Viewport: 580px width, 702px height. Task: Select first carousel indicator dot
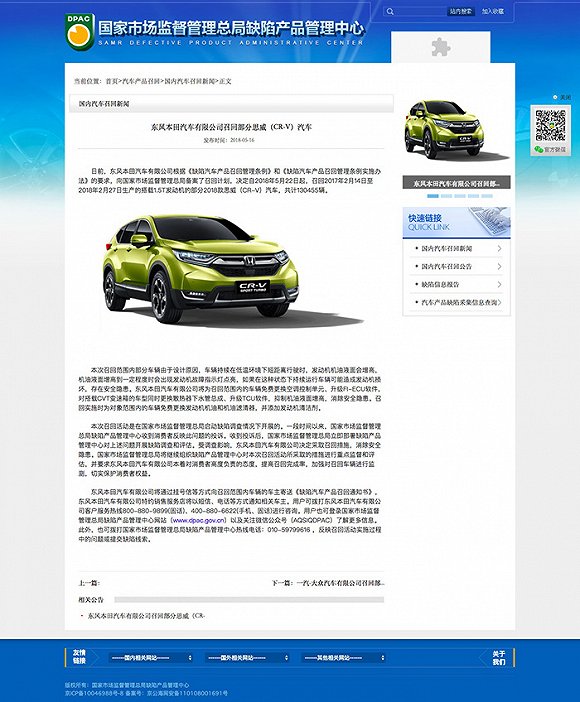(433, 196)
